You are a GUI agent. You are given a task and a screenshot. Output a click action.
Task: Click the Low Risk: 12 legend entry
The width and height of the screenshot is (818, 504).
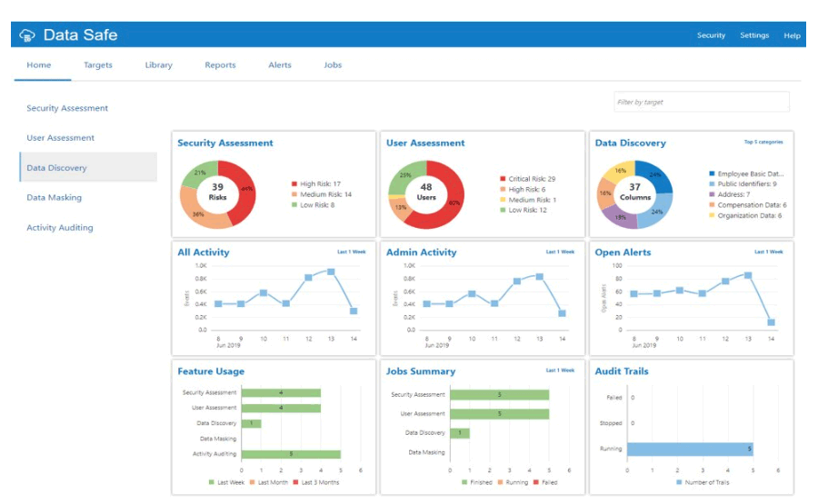point(524,210)
